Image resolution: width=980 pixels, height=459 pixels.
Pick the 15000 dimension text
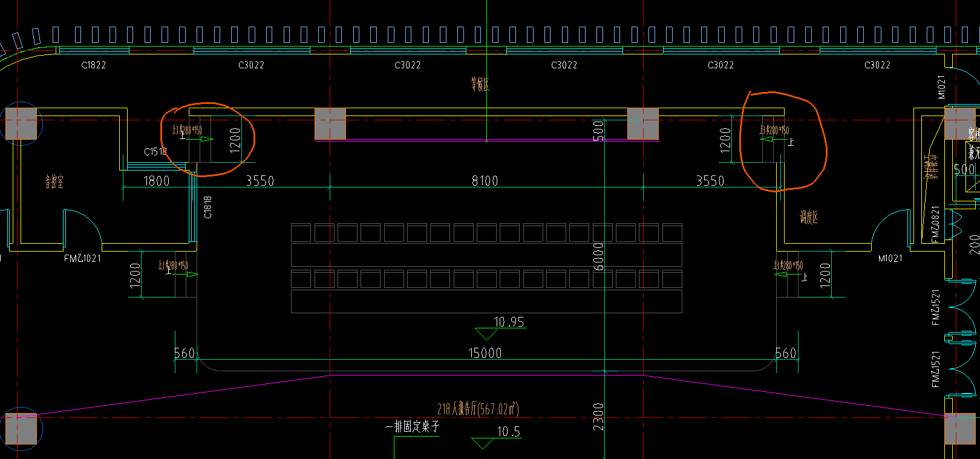[x=485, y=353]
